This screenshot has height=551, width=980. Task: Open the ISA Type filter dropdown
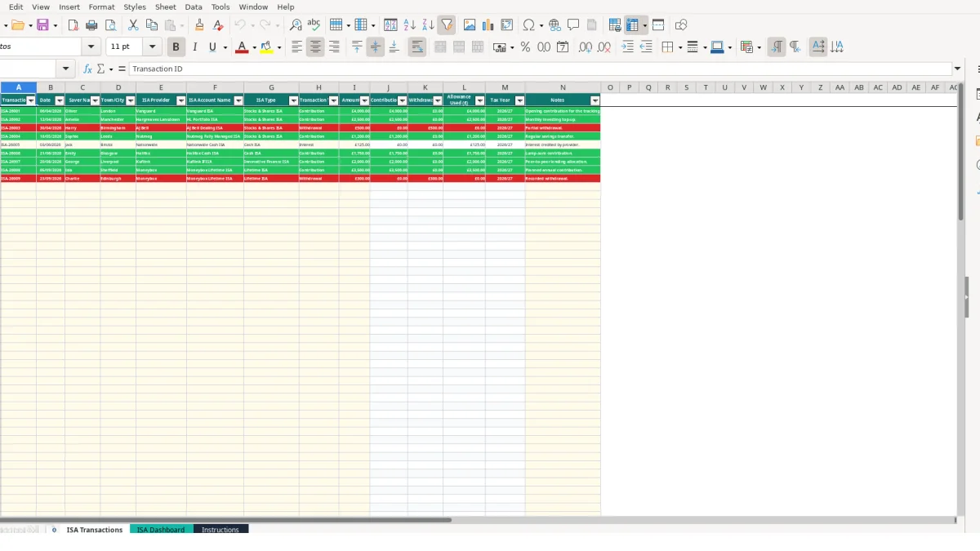293,100
